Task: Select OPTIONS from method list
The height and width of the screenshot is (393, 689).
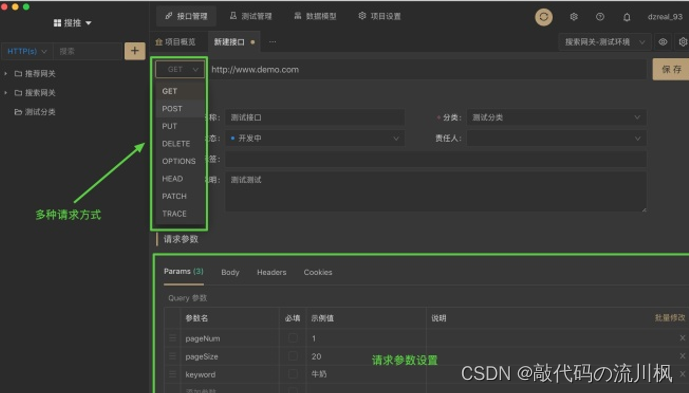Action: [180, 161]
